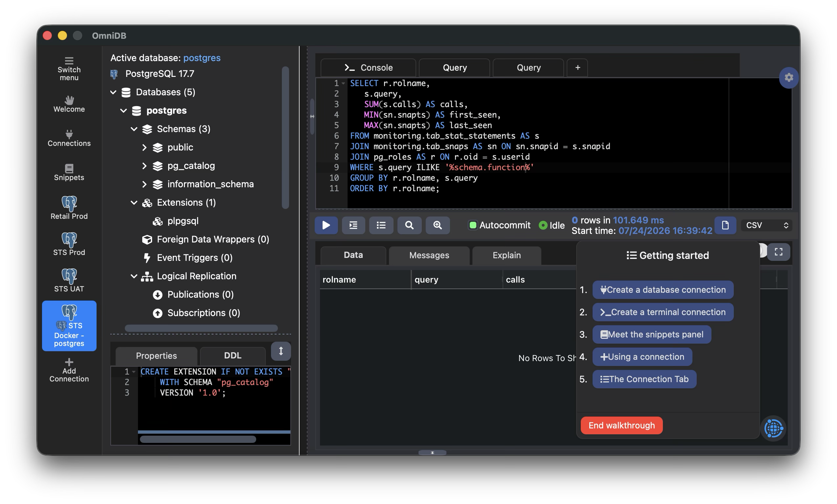
Task: Click the indent SQL format button
Action: click(x=353, y=225)
